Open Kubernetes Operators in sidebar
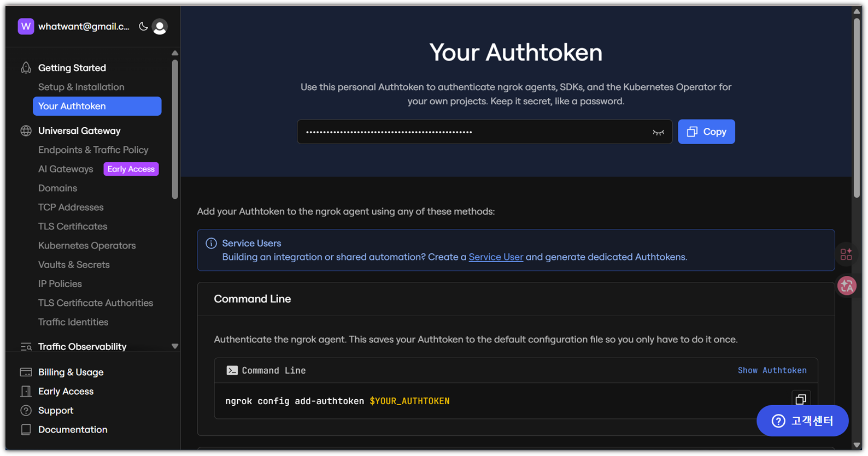Image resolution: width=868 pixels, height=456 pixels. 87,245
